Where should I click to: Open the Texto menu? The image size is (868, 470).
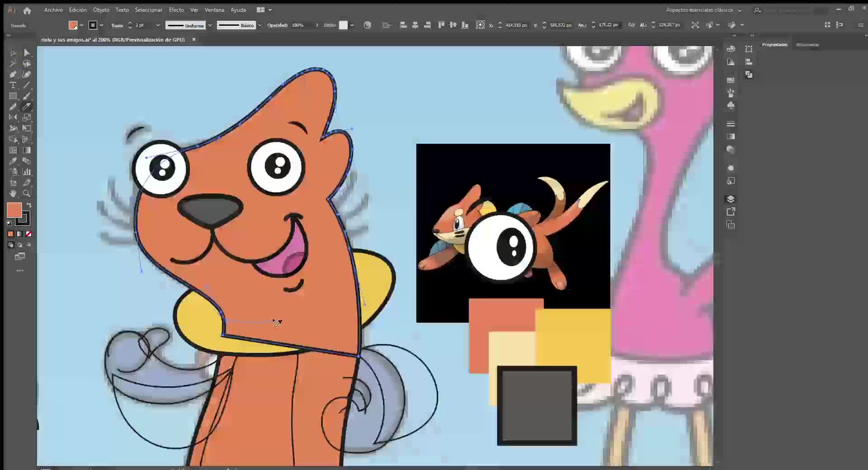[122, 10]
